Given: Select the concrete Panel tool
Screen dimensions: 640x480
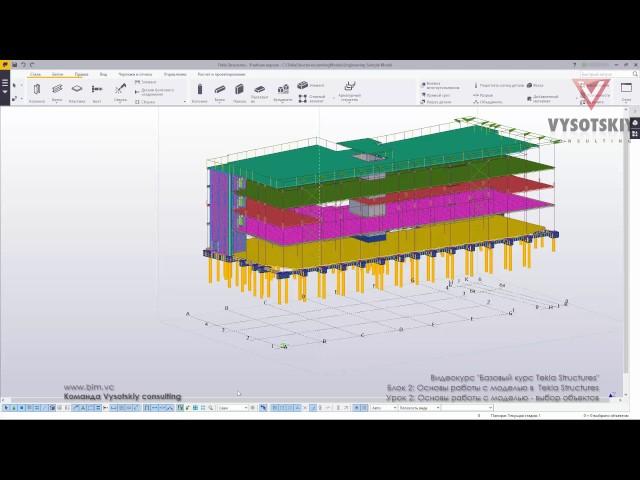Looking at the screenshot, I should 240,92.
